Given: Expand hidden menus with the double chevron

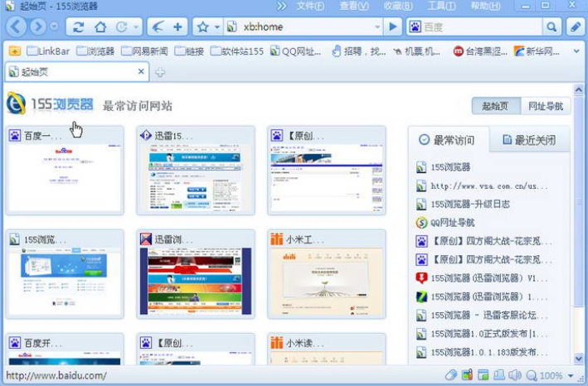Looking at the screenshot, I should [x=281, y=6].
